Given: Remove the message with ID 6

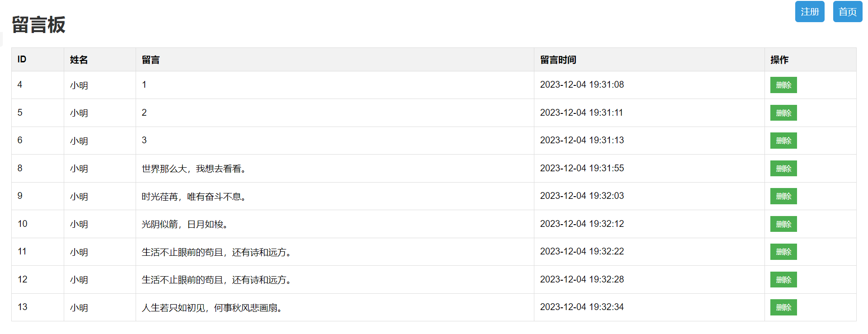Looking at the screenshot, I should click(x=783, y=141).
